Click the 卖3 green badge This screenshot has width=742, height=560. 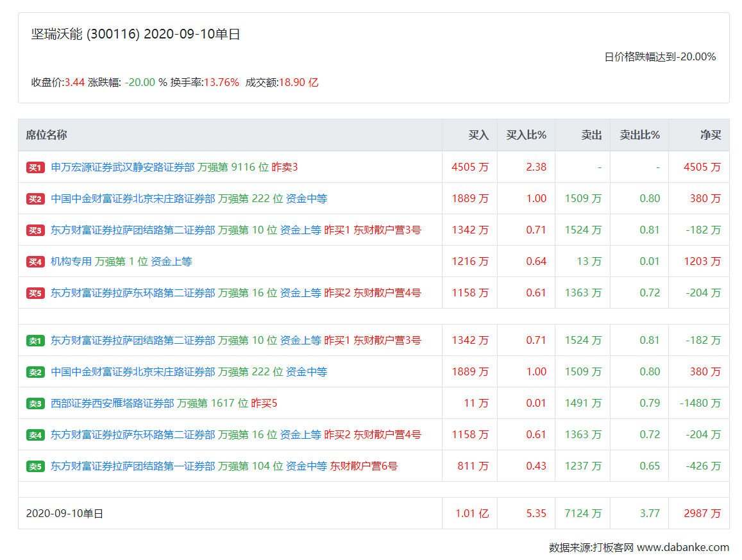pyautogui.click(x=35, y=403)
